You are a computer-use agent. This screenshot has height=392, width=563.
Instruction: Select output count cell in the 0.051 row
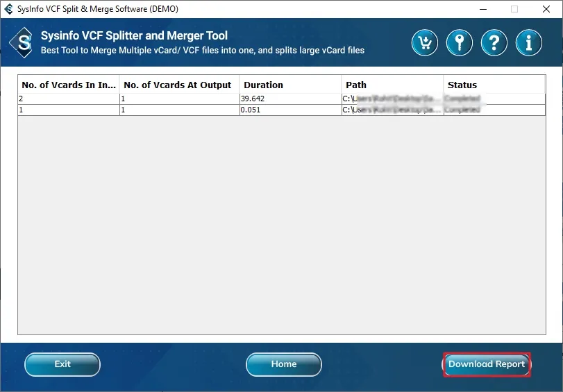point(180,110)
